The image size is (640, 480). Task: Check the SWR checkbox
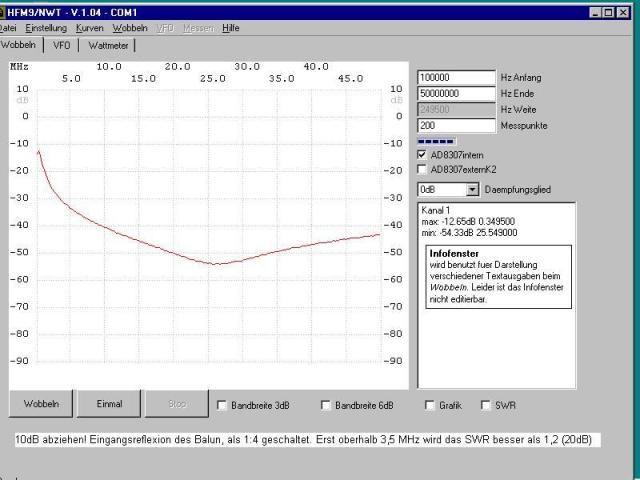486,405
